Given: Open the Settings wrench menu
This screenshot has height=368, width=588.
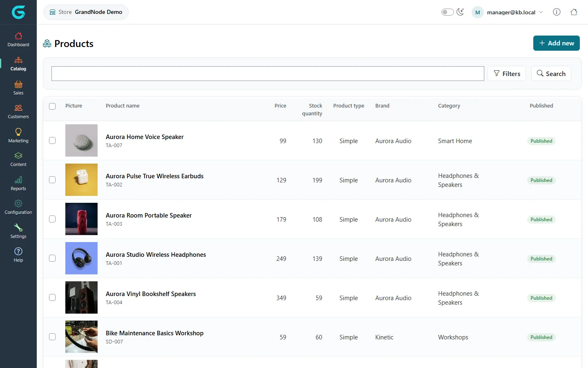Looking at the screenshot, I should coord(18,231).
